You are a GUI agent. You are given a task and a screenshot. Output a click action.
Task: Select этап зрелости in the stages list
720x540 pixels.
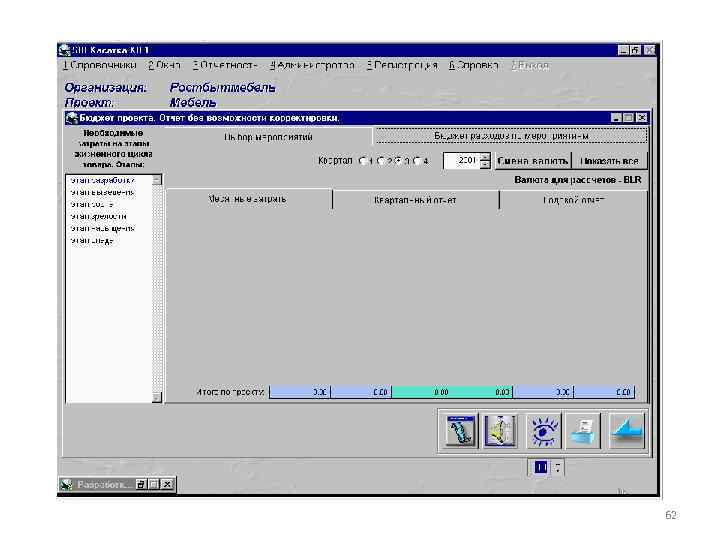pyautogui.click(x=98, y=216)
